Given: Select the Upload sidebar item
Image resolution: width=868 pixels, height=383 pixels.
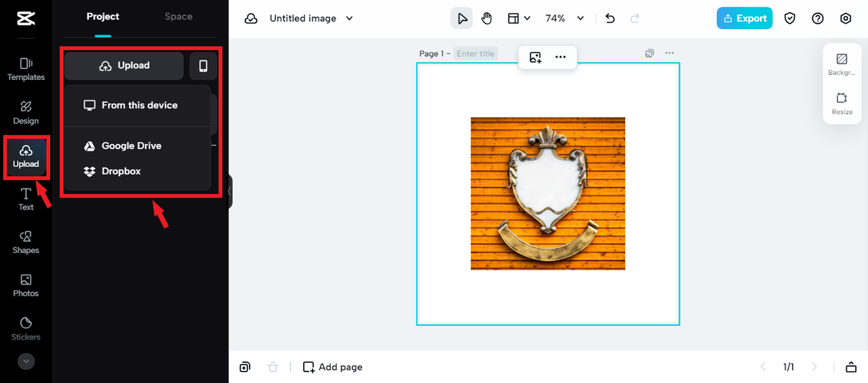Looking at the screenshot, I should tap(26, 157).
